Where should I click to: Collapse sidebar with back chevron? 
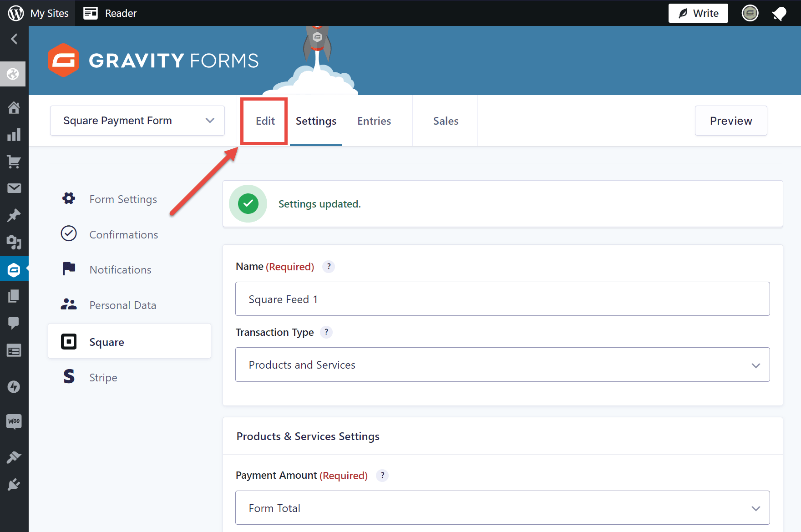pyautogui.click(x=14, y=39)
